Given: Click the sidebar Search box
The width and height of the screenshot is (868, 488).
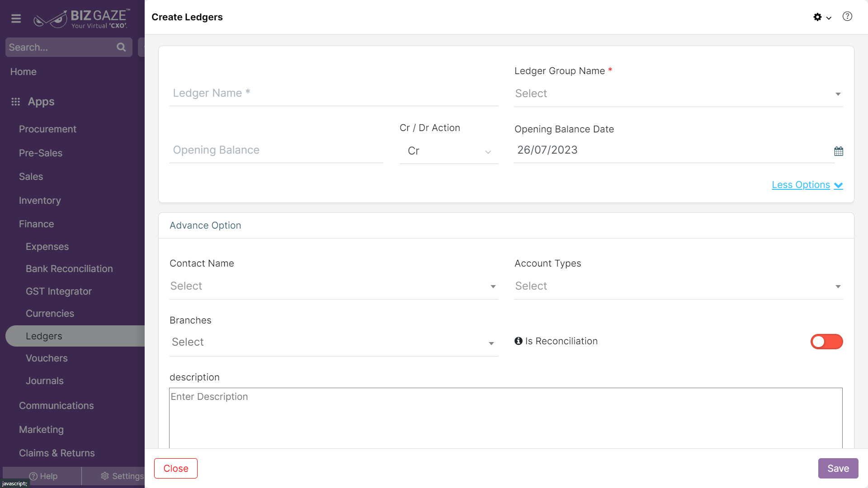Looking at the screenshot, I should click(x=69, y=47).
